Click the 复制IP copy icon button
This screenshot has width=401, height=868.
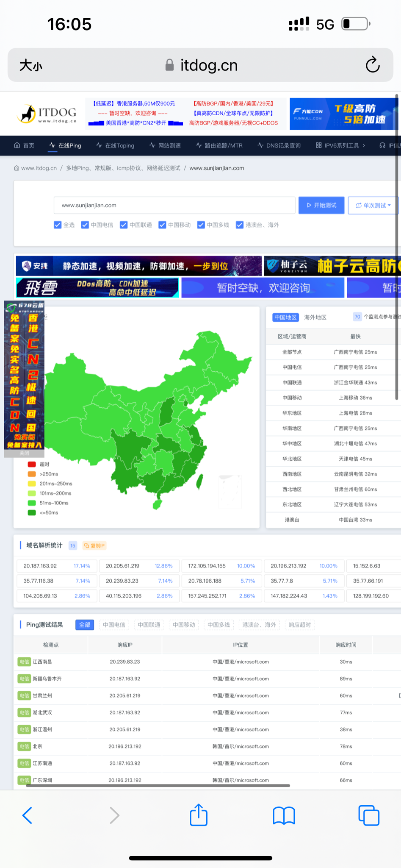[94, 545]
